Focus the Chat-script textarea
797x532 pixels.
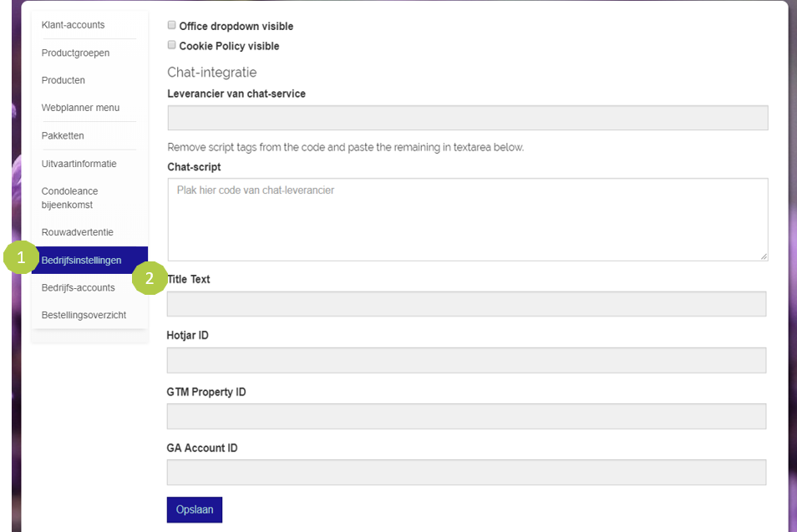coord(467,219)
